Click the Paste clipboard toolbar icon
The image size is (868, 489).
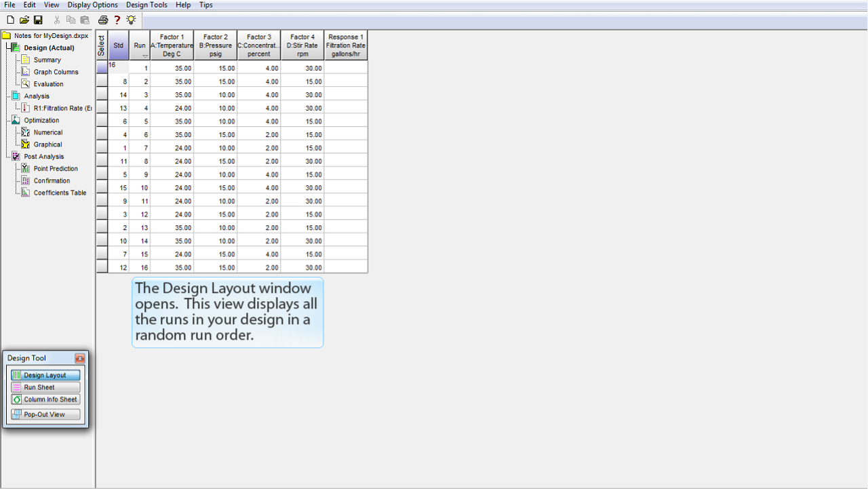click(x=85, y=20)
